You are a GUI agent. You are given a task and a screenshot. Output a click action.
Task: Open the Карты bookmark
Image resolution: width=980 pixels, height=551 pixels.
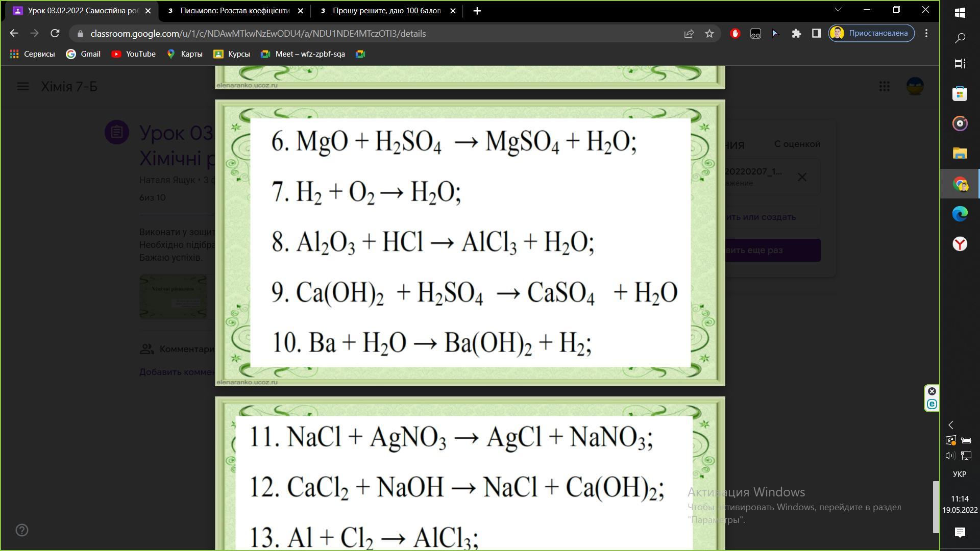tap(185, 54)
